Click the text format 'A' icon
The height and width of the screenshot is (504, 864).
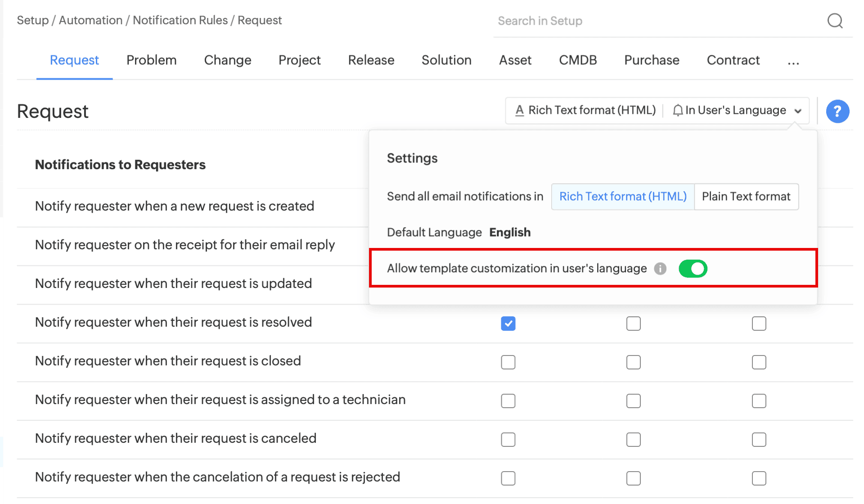click(519, 110)
